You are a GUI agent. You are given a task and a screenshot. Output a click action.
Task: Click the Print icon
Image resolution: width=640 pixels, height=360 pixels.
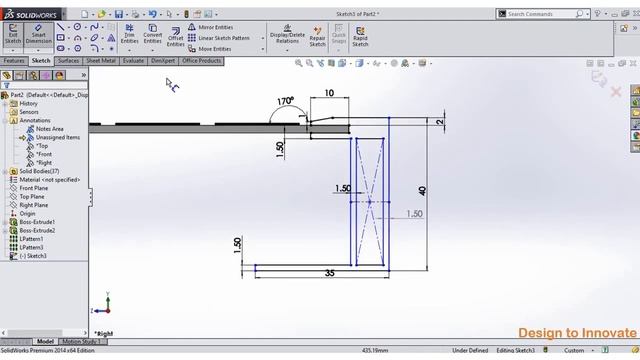(x=135, y=14)
